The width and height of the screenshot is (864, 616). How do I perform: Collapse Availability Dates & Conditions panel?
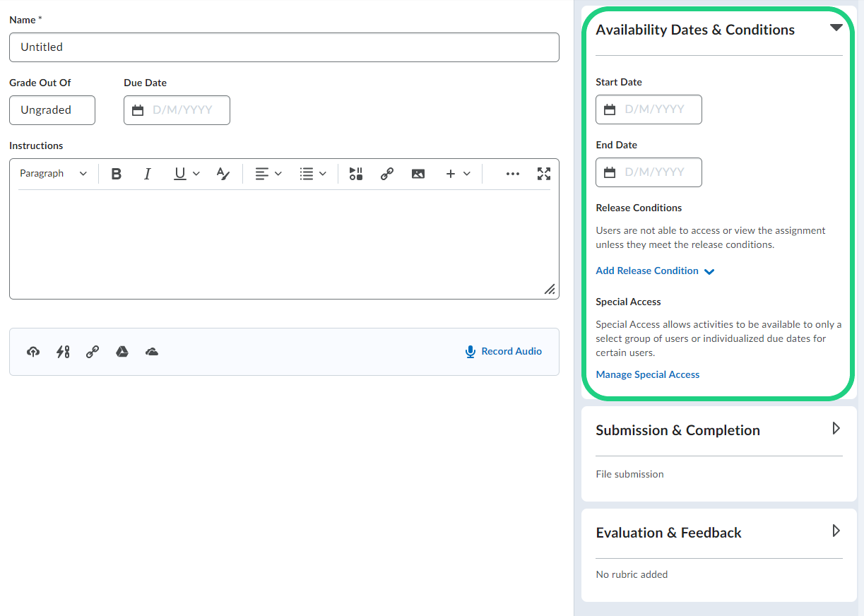(x=836, y=28)
